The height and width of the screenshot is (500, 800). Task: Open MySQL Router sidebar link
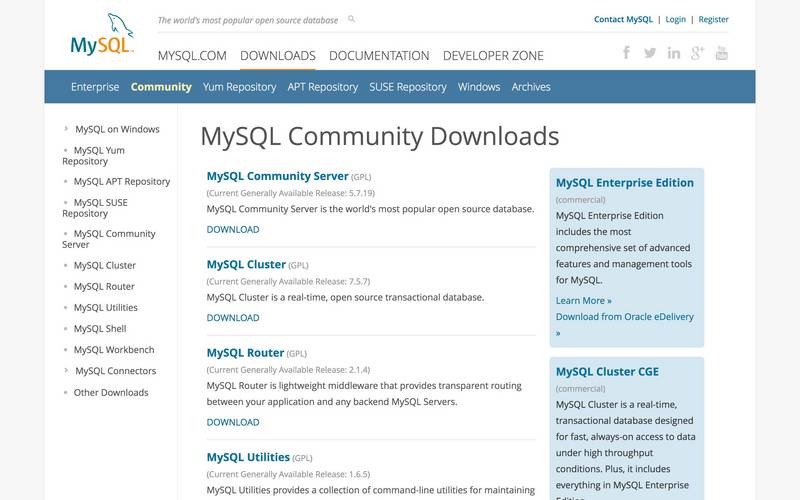point(104,287)
